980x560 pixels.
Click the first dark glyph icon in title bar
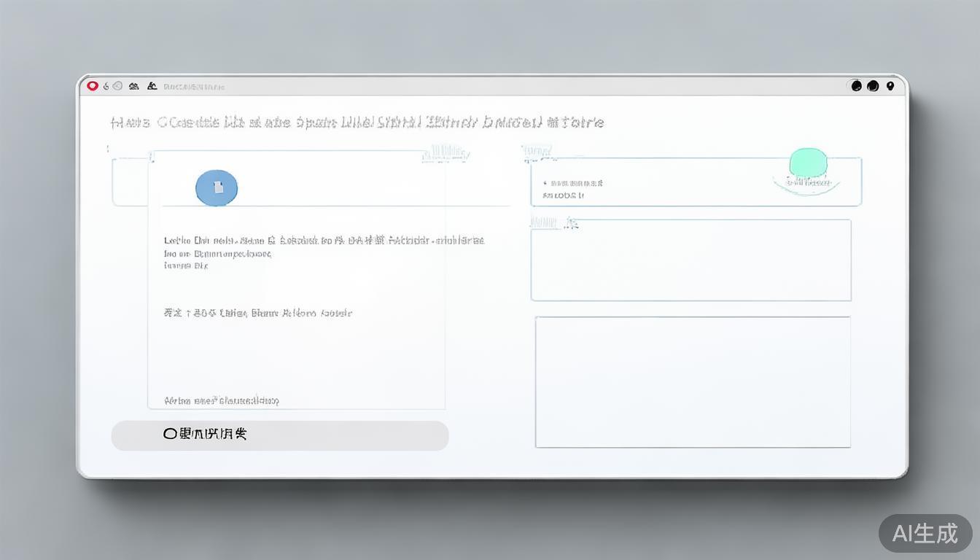[134, 86]
